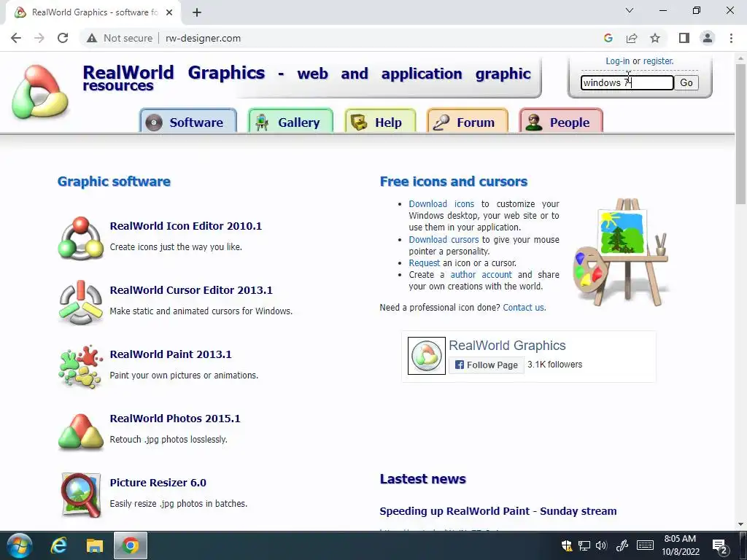747x560 pixels.
Task: Open the taskbar clock showing 8:05 AM
Action: [681, 545]
